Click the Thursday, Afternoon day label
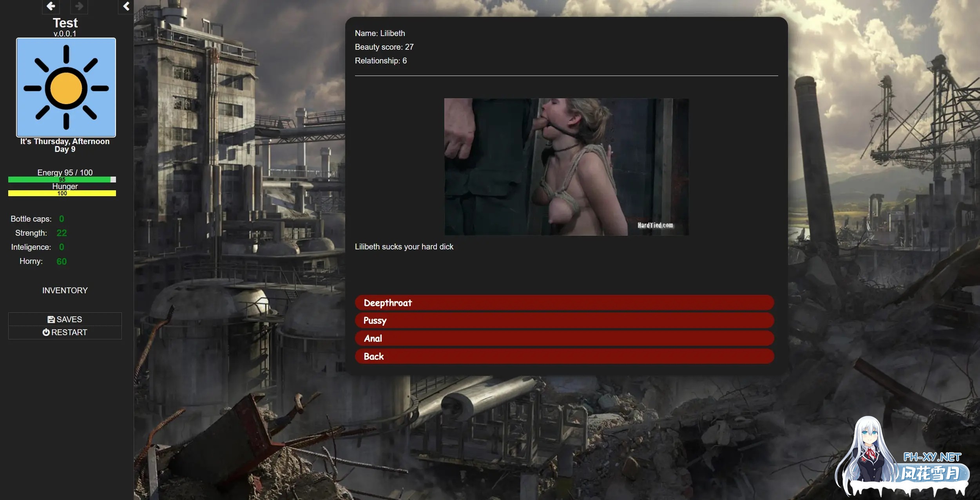This screenshot has height=500, width=980. click(65, 142)
